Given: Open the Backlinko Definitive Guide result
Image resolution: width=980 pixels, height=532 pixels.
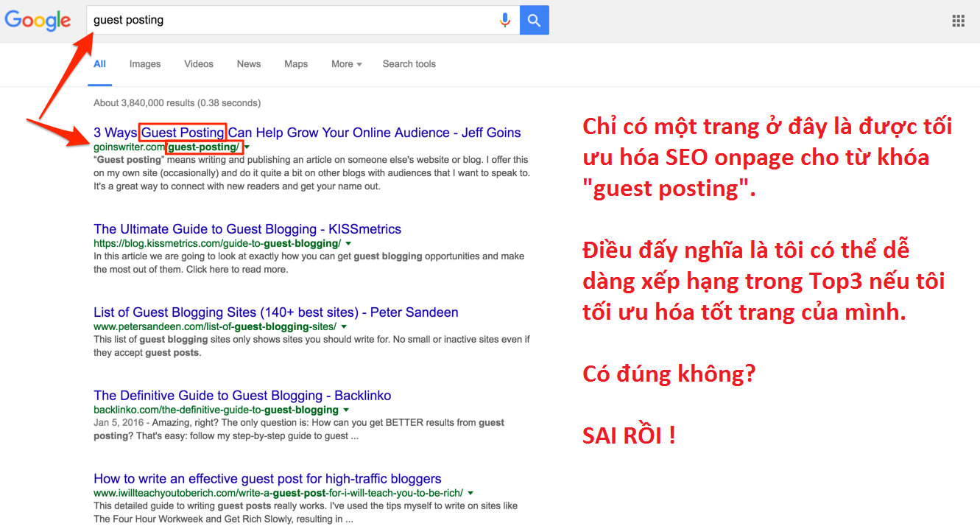Looking at the screenshot, I should (242, 396).
